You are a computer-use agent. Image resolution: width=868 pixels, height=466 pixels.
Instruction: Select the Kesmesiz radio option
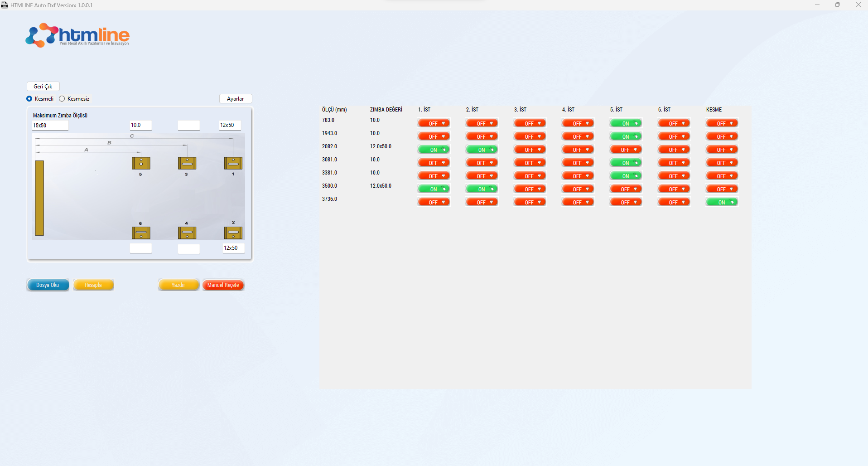[x=62, y=99]
